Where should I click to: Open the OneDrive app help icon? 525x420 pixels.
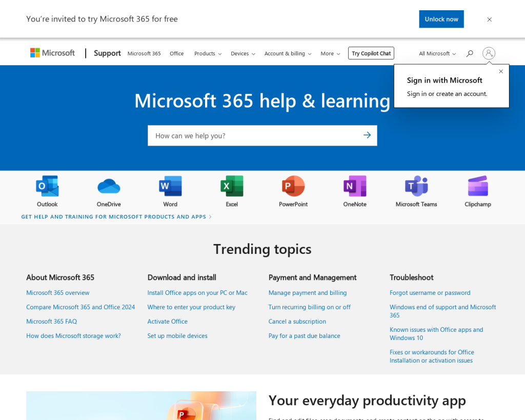coord(109,186)
